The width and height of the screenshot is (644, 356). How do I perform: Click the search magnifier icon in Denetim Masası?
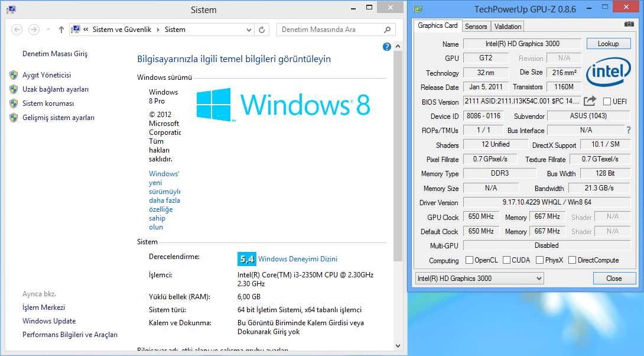click(x=387, y=30)
